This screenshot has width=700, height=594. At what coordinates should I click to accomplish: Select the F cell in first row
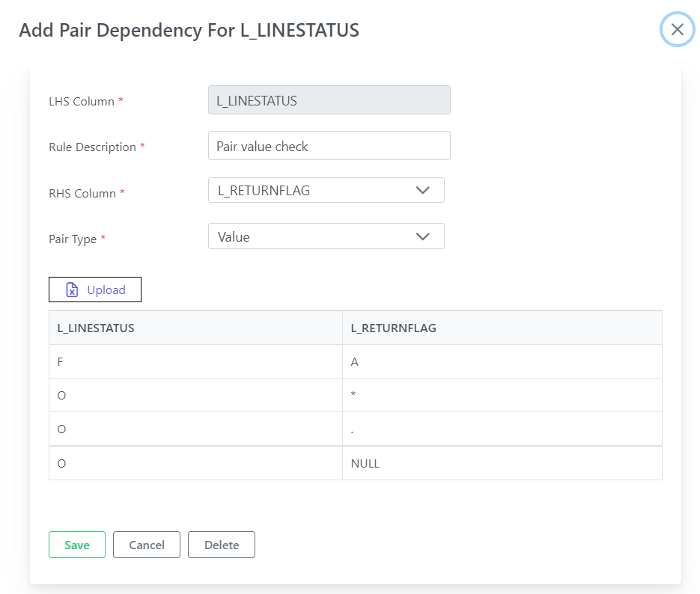click(195, 361)
